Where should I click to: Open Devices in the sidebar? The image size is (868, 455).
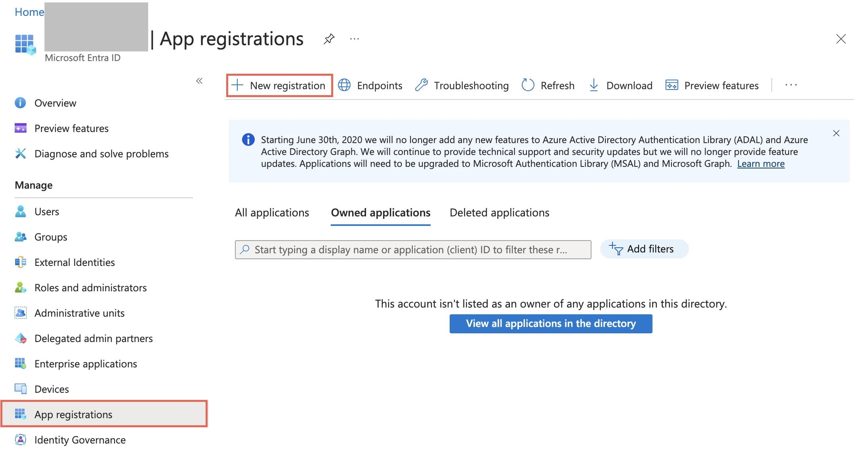pos(52,389)
